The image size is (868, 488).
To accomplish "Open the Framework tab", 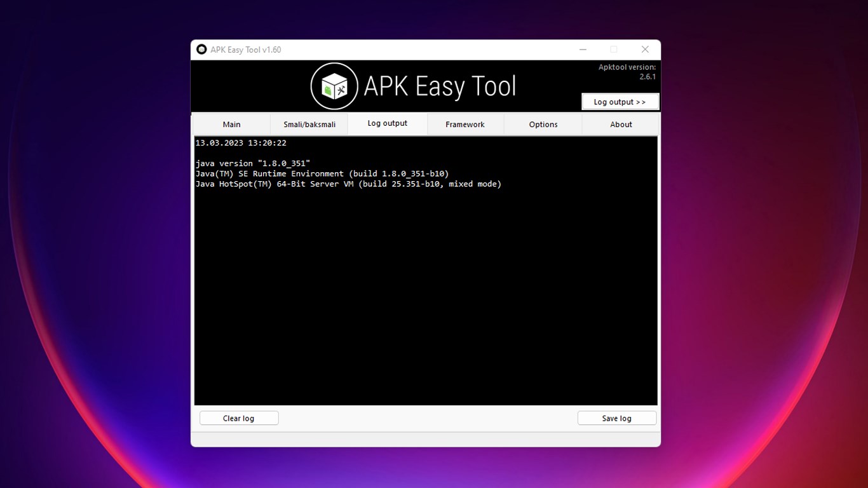I will 465,125.
